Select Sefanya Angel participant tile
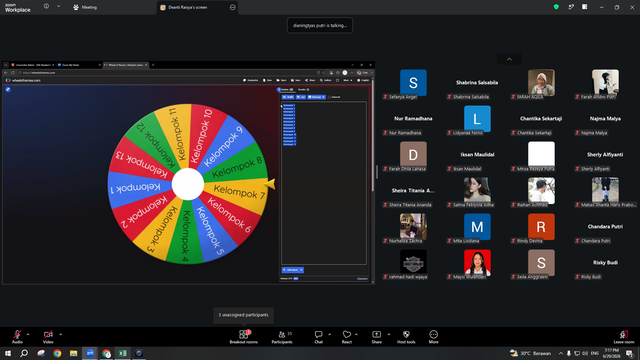Image resolution: width=640 pixels, height=360 pixels. coord(413,83)
